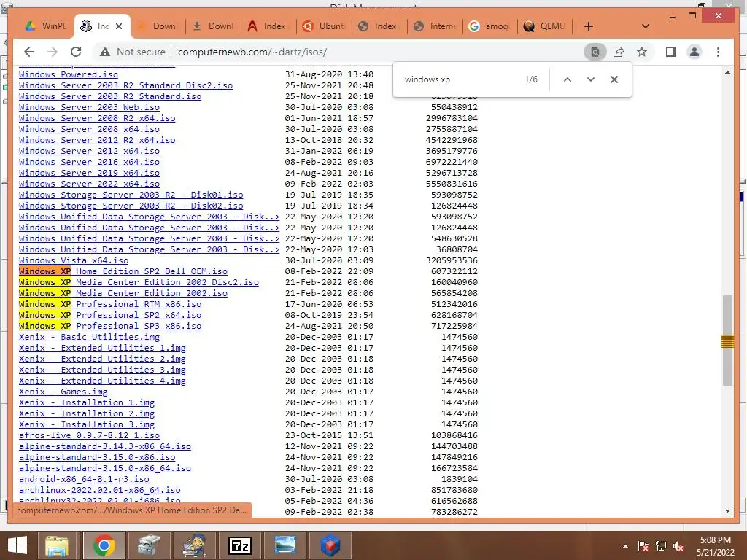This screenshot has width=747, height=560.
Task: Click Chrome icon in taskbar
Action: 104,545
